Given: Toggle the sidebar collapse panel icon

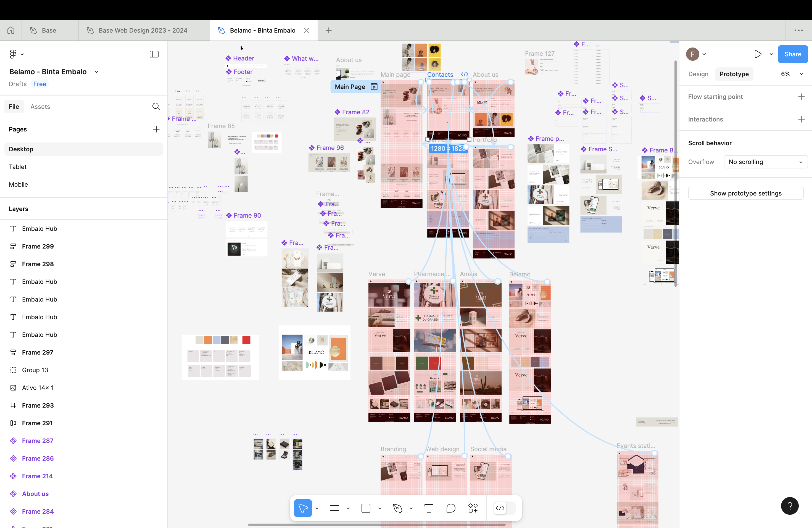Looking at the screenshot, I should 154,54.
